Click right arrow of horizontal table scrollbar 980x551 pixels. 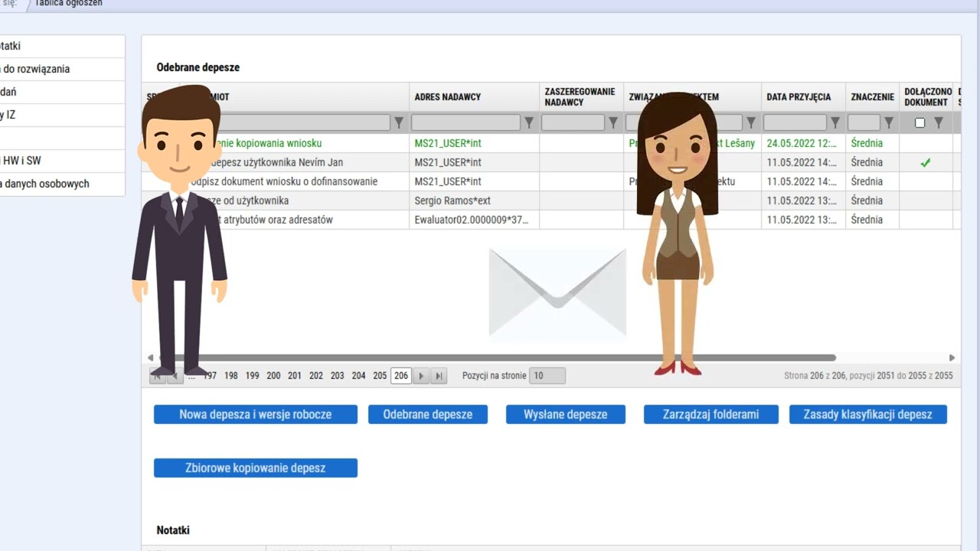point(952,357)
